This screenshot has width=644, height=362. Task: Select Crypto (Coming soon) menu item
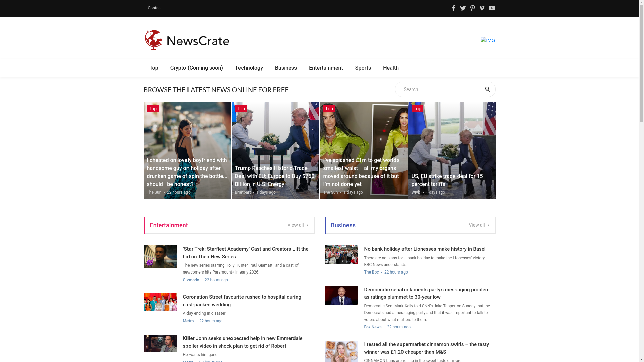(197, 68)
